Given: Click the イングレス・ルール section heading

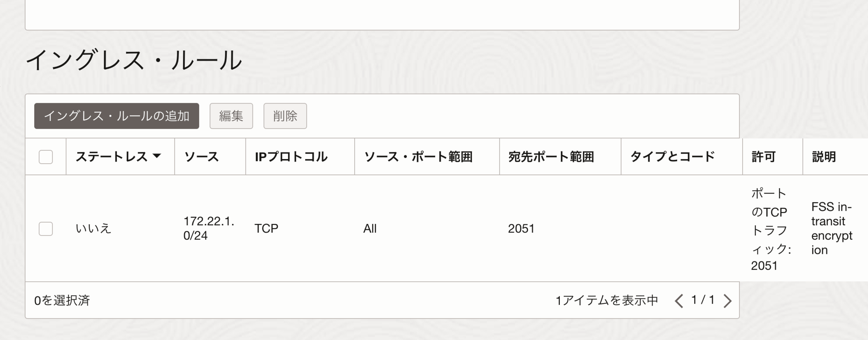Looking at the screenshot, I should (134, 60).
